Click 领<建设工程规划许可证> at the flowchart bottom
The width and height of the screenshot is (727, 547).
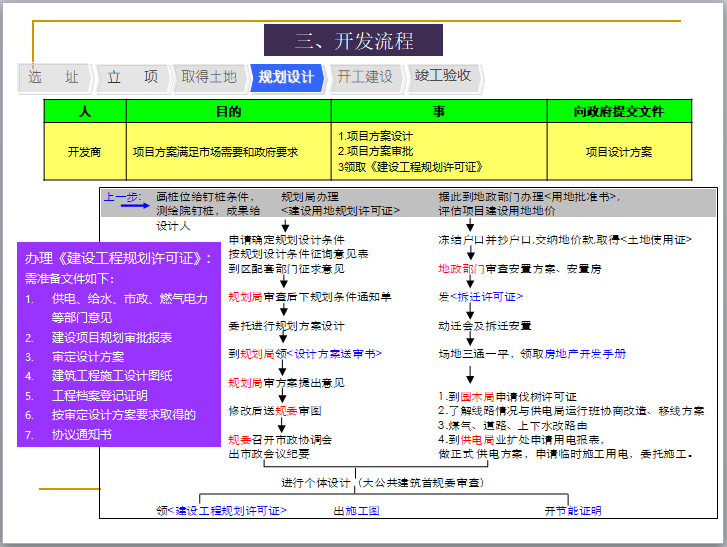[221, 511]
